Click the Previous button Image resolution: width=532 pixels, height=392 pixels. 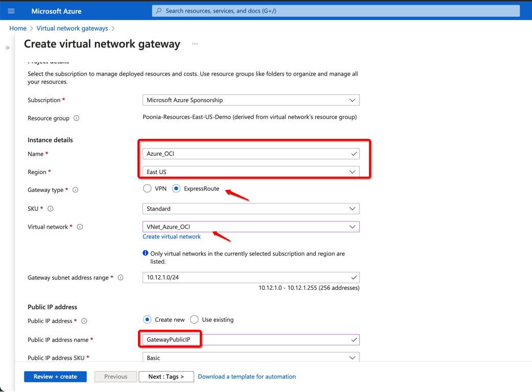(115, 377)
